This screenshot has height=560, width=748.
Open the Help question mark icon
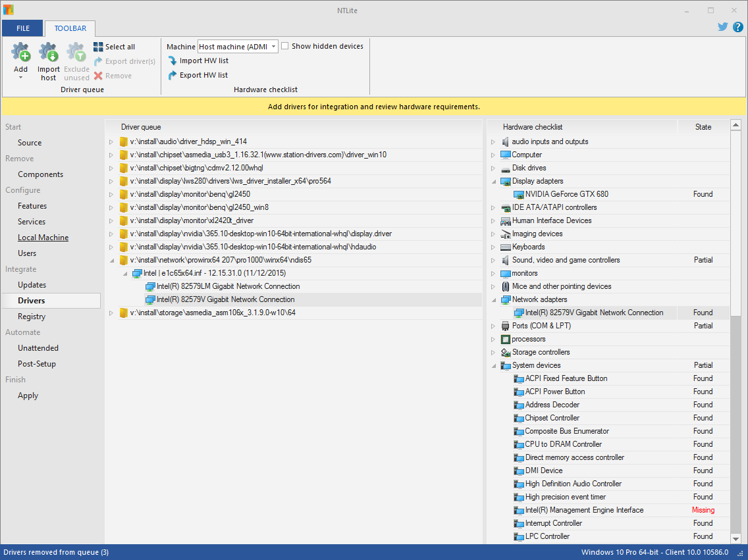[737, 27]
